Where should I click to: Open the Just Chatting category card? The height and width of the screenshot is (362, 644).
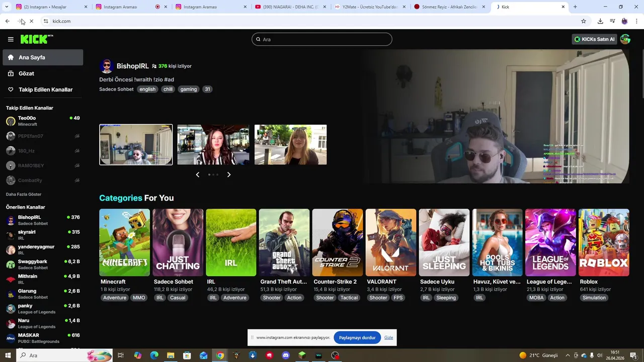[x=178, y=242]
